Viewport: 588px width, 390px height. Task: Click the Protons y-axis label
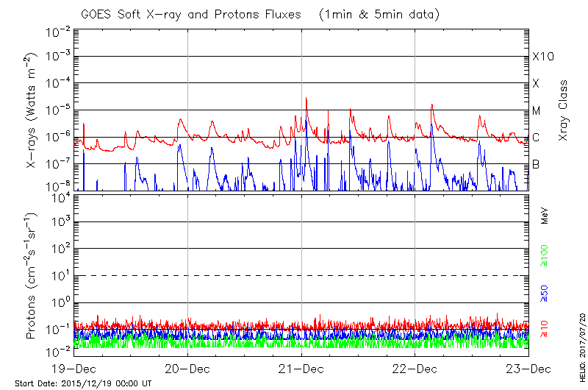pos(32,275)
